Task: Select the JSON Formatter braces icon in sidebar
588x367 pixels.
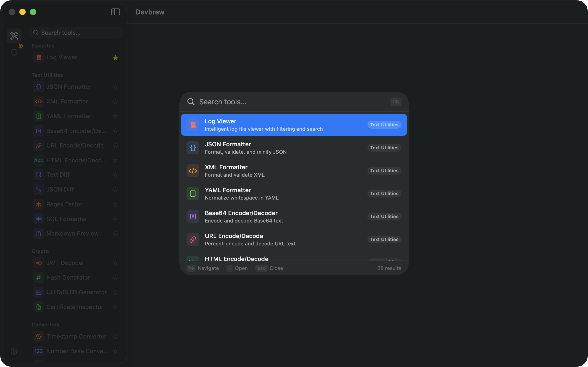Action: [38, 87]
